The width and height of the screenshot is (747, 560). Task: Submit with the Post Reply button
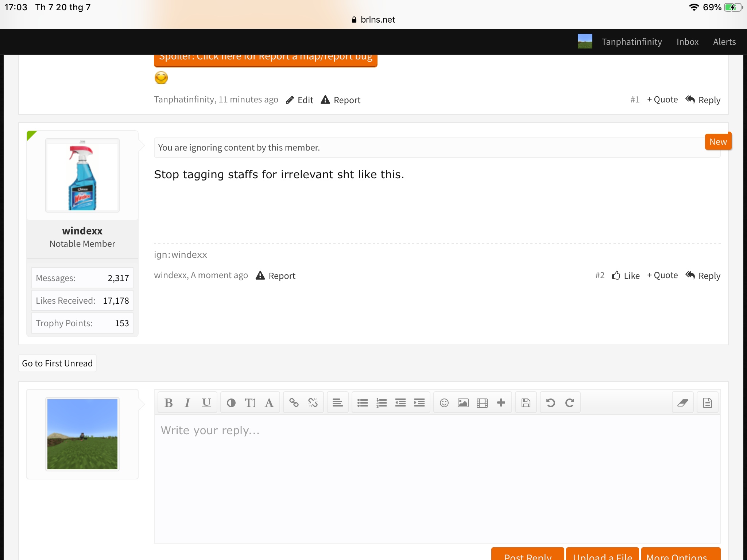(527, 554)
